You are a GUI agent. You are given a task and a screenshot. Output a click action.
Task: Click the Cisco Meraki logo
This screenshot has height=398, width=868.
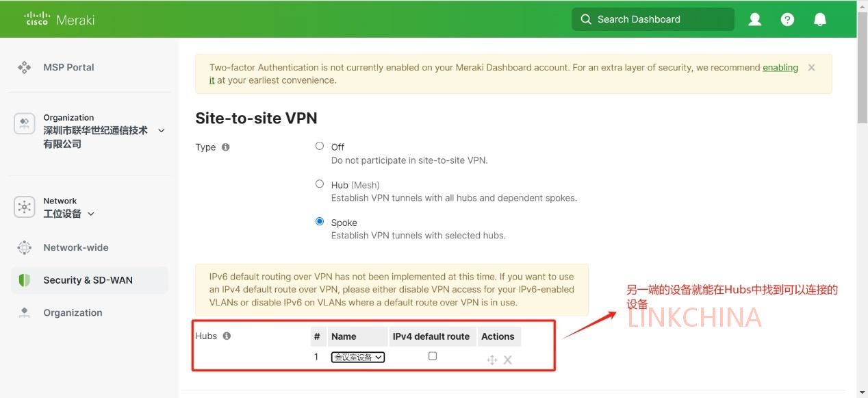coord(60,19)
